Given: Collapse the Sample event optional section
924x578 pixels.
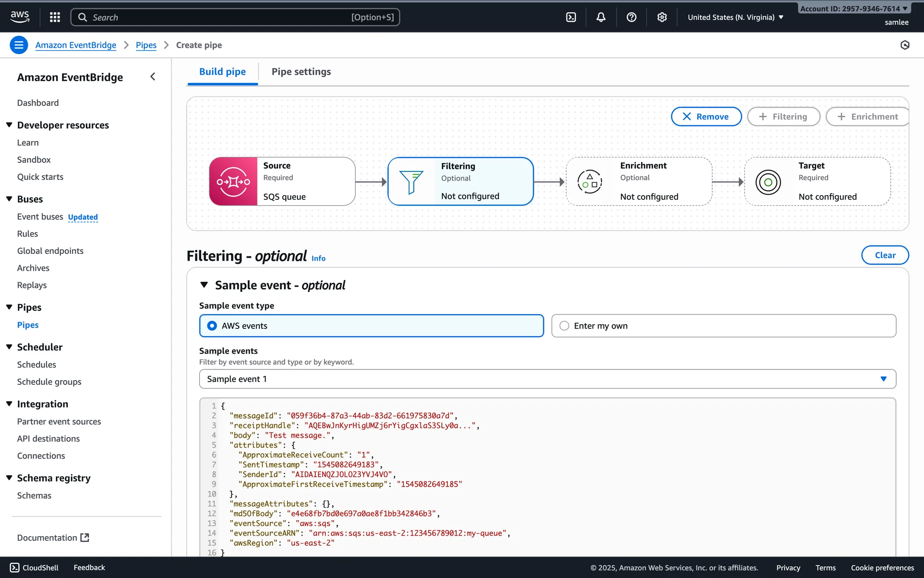Looking at the screenshot, I should tap(204, 285).
